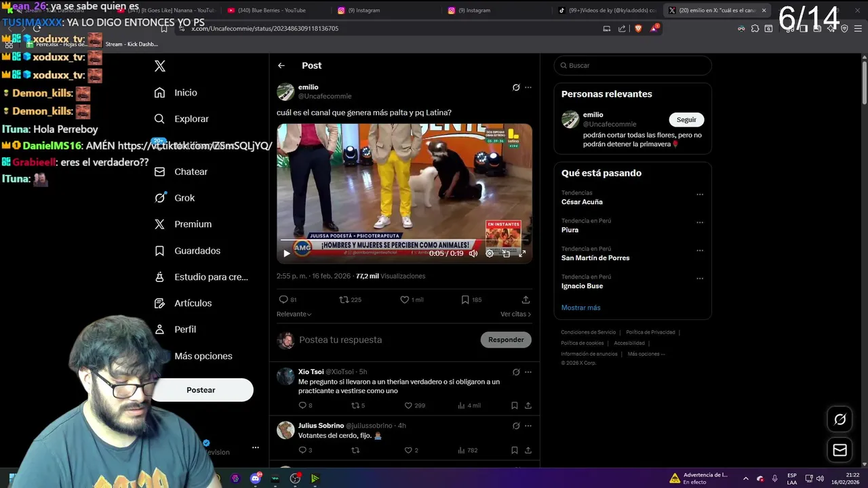Viewport: 868px width, 488px height.
Task: Open the floating Grok button
Action: 840,420
